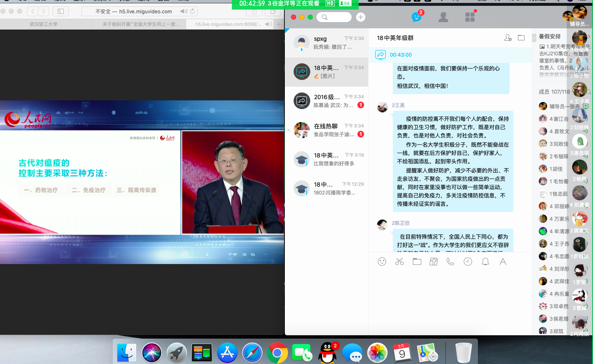Click the plus button next to QQ search
This screenshot has height=364, width=593.
click(x=361, y=17)
